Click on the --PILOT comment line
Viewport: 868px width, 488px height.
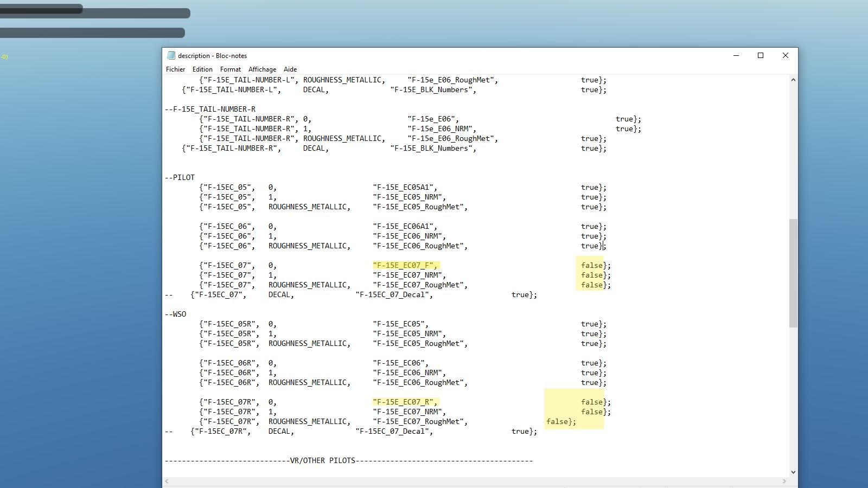point(180,177)
